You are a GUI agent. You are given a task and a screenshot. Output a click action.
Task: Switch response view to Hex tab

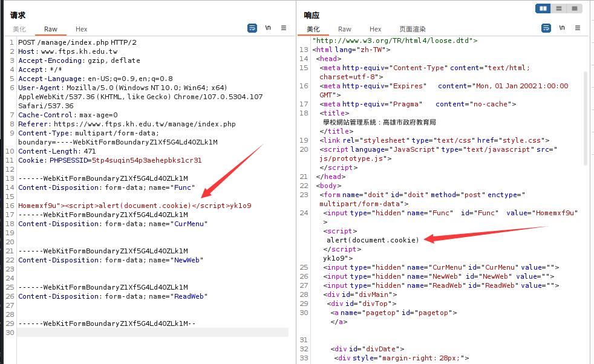tap(375, 29)
